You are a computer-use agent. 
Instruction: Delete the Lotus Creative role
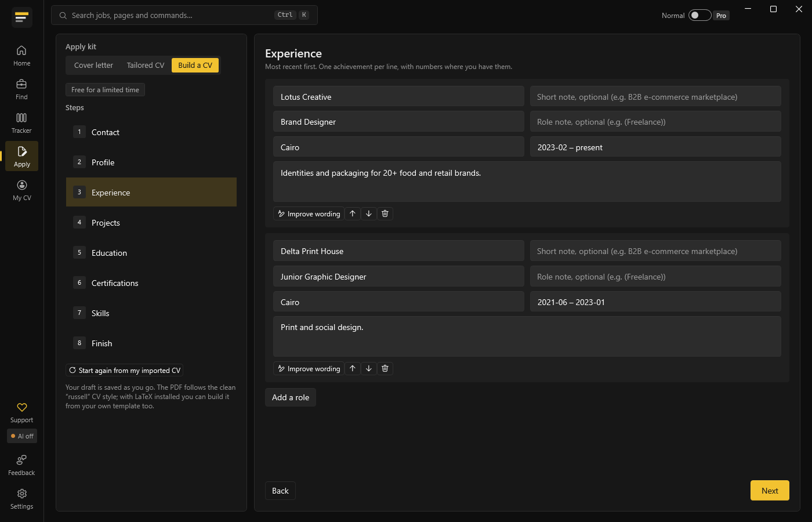point(385,213)
